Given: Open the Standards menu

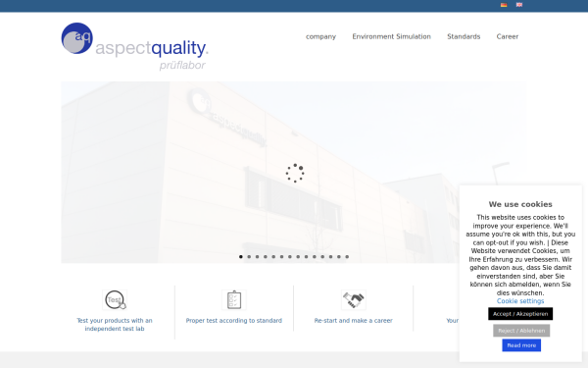Looking at the screenshot, I should tap(464, 37).
